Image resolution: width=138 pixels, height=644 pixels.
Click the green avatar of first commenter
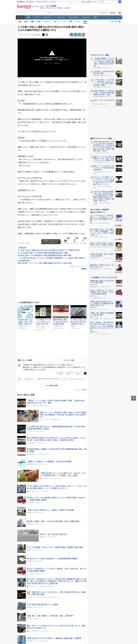[19, 365]
